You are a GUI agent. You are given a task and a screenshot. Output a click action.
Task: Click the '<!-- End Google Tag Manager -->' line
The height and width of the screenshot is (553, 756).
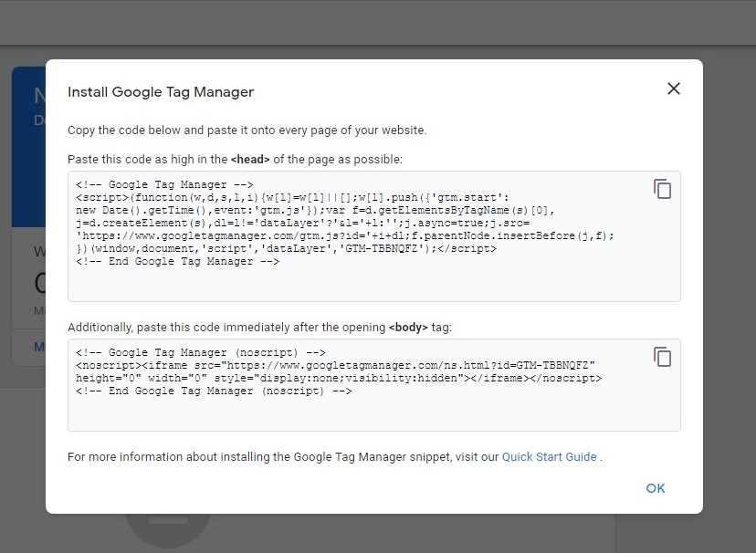[177, 261]
